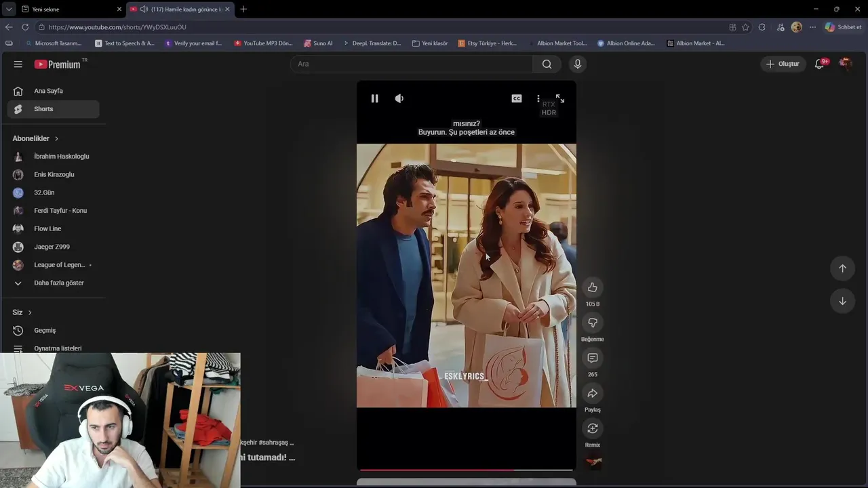Open the YouTube hamburger guide menu
868x488 pixels.
click(x=18, y=64)
